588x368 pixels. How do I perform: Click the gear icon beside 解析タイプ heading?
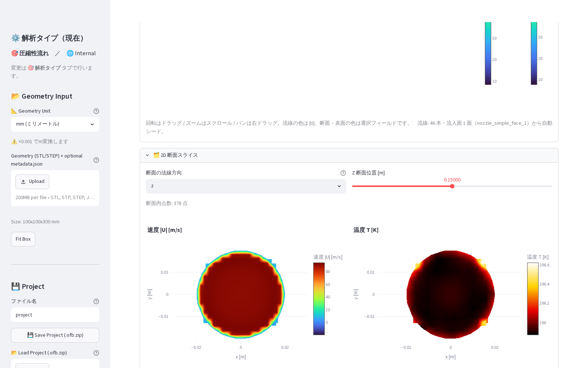tap(15, 38)
